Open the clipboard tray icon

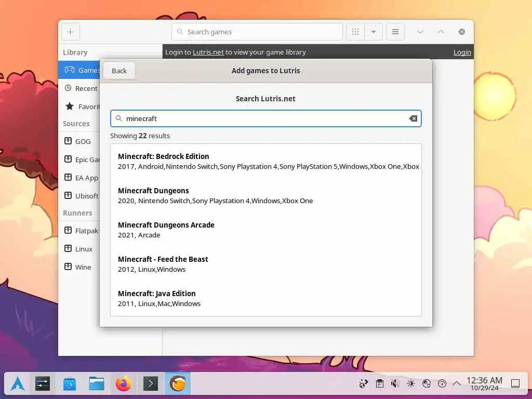coord(380,384)
